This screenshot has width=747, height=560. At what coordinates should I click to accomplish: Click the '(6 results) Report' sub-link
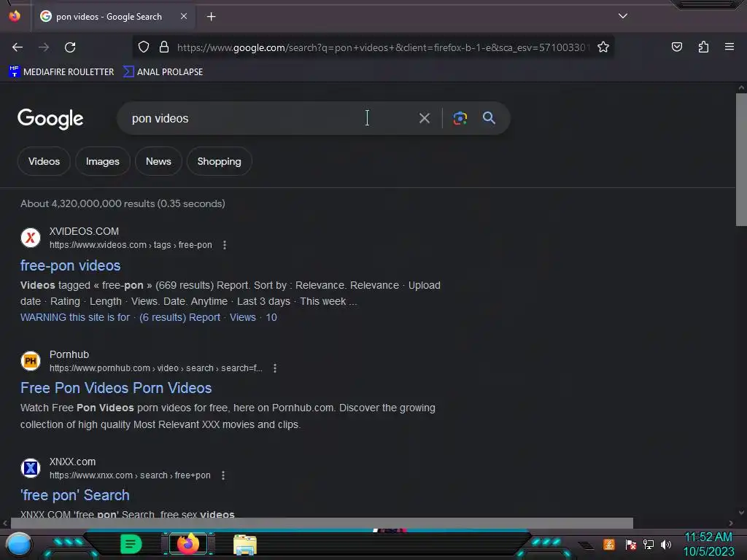179,318
